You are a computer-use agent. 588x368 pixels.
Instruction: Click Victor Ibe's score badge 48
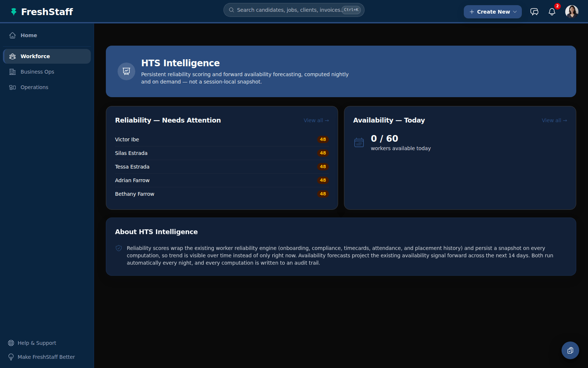(x=323, y=139)
